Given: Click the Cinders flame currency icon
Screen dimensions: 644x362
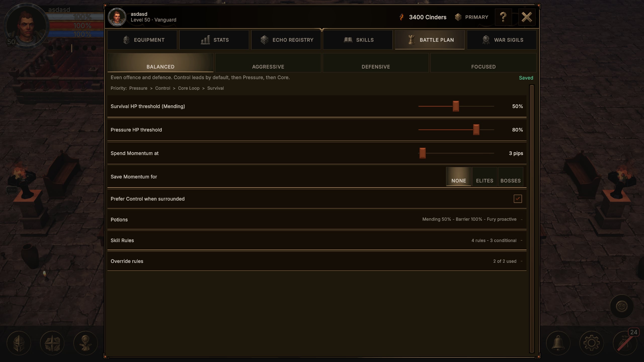Looking at the screenshot, I should tap(401, 17).
